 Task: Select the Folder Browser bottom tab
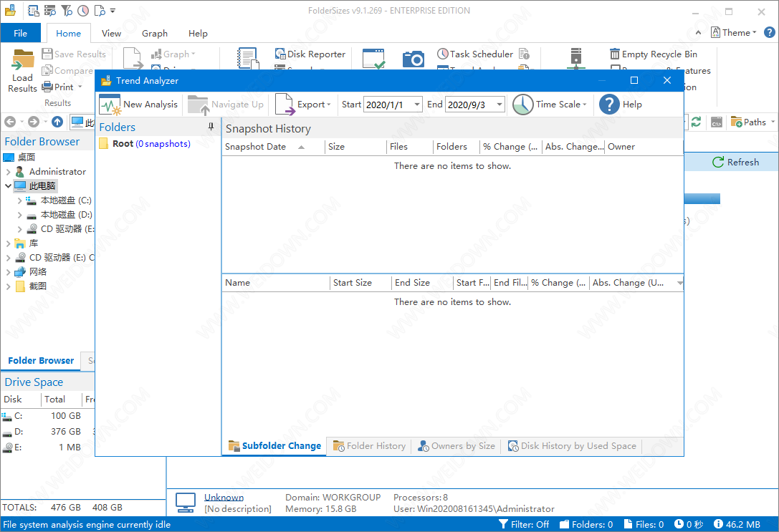[x=41, y=361]
